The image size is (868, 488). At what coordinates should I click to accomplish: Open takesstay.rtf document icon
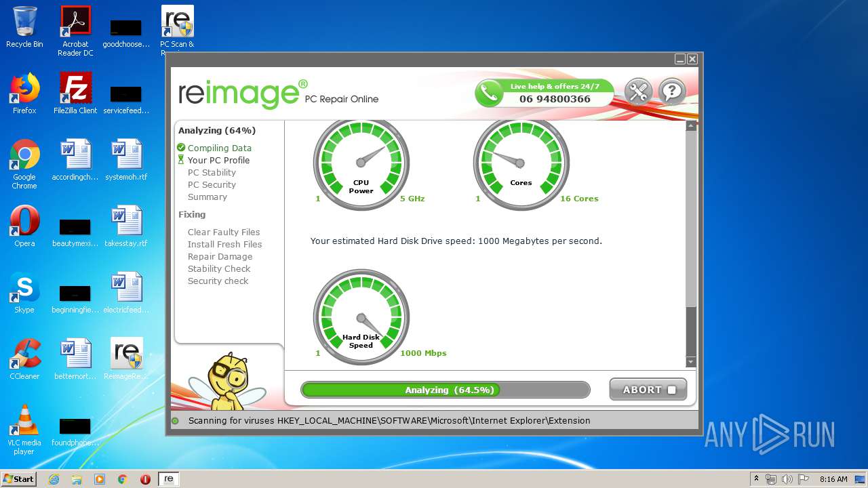tap(126, 226)
